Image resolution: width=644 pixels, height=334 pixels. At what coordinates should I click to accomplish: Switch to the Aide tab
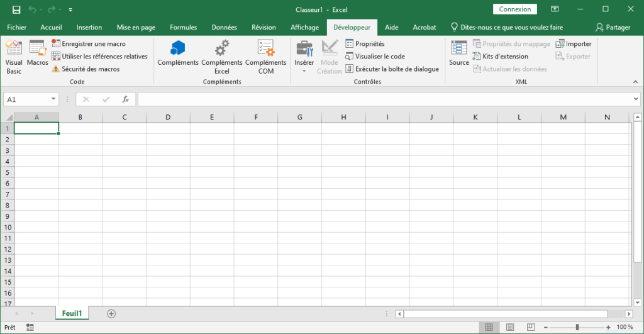pyautogui.click(x=391, y=27)
